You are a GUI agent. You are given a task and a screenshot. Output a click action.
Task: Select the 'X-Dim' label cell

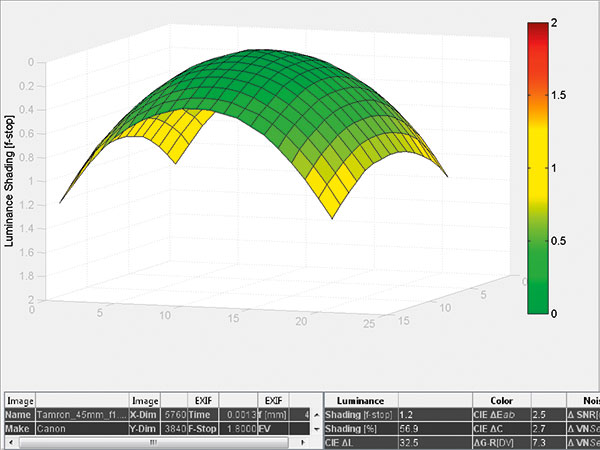145,415
